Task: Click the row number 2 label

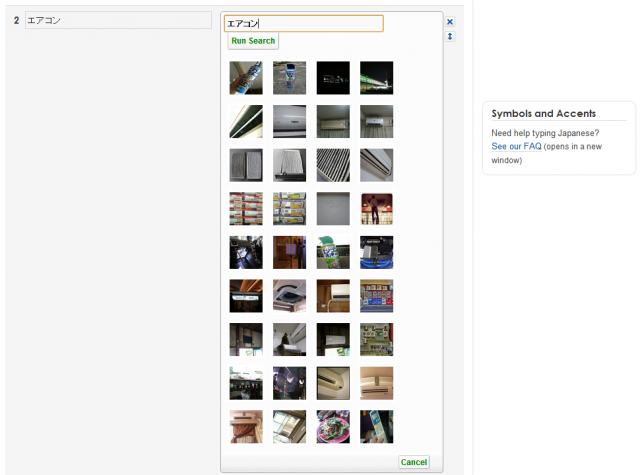Action: coord(16,20)
